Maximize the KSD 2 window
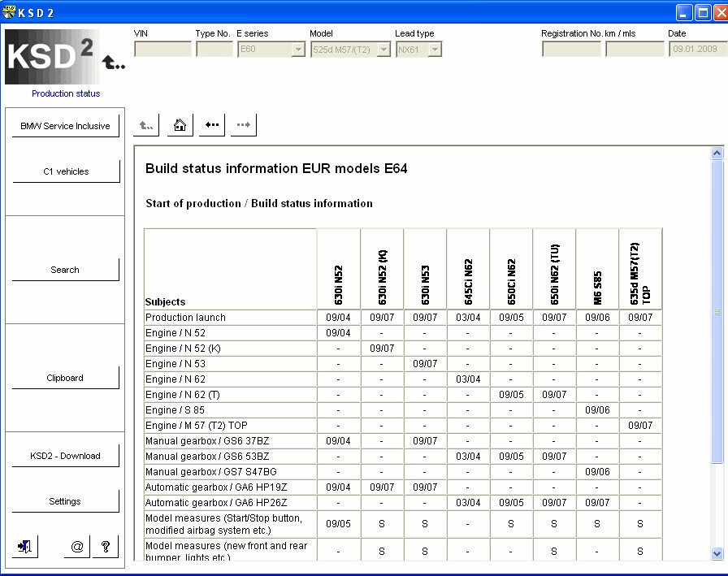Screen dimensions: 728x576 click(x=704, y=12)
